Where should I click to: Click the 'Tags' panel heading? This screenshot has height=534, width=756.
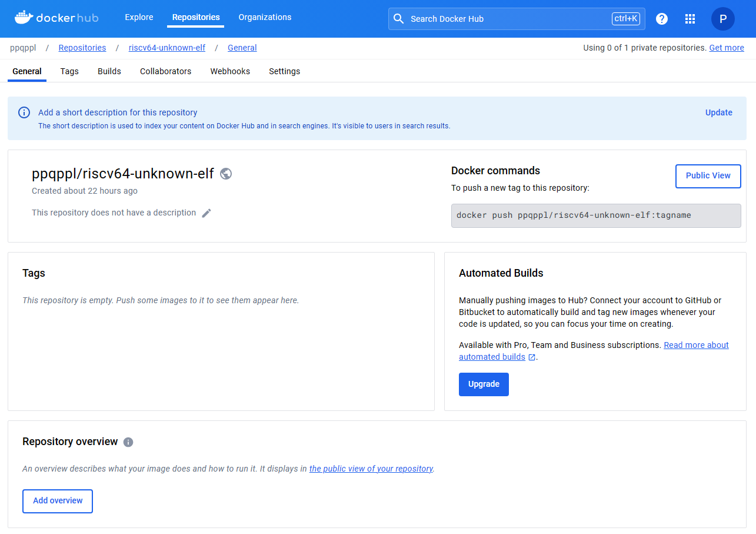34,273
